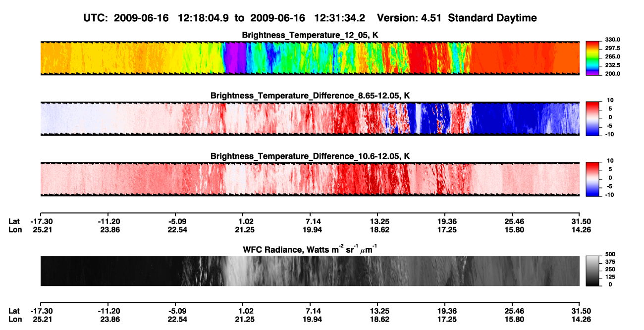Select the 'Version: 4.51' text in the header
The width and height of the screenshot is (644, 330).
click(409, 18)
